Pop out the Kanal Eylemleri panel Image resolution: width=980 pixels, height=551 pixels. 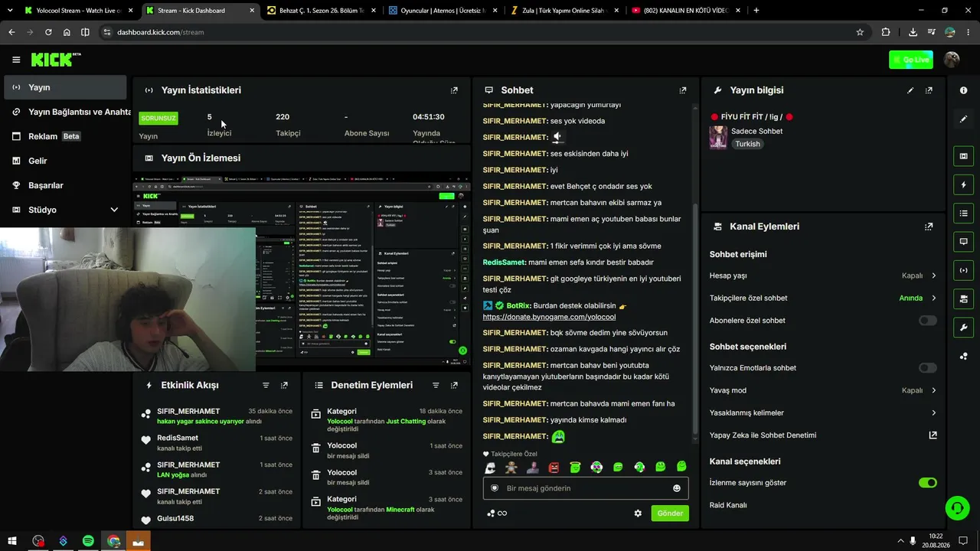[929, 227]
